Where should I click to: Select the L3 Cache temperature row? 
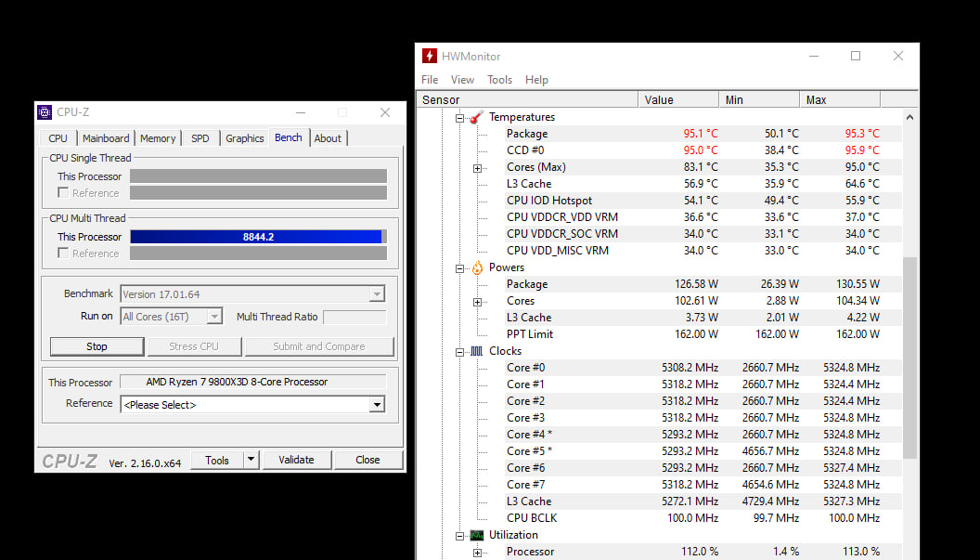703,184
